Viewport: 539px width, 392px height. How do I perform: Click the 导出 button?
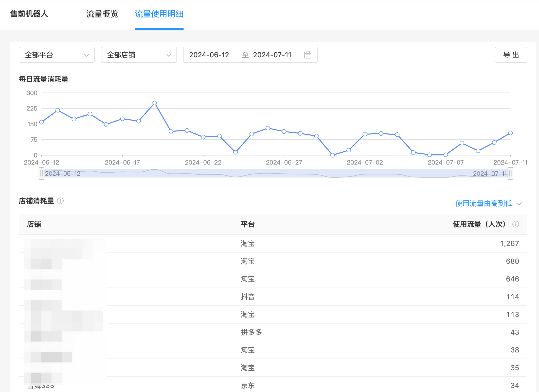coord(511,55)
